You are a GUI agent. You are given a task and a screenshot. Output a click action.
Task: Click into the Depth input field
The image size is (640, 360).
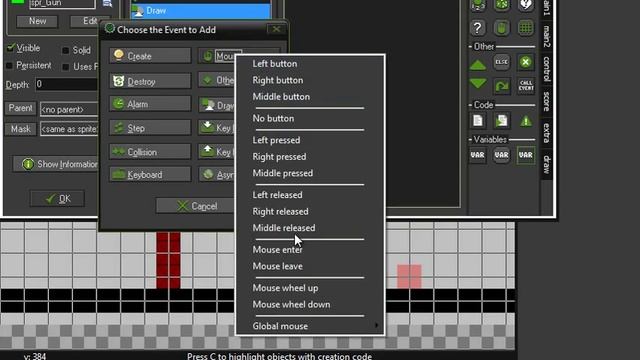tap(66, 84)
